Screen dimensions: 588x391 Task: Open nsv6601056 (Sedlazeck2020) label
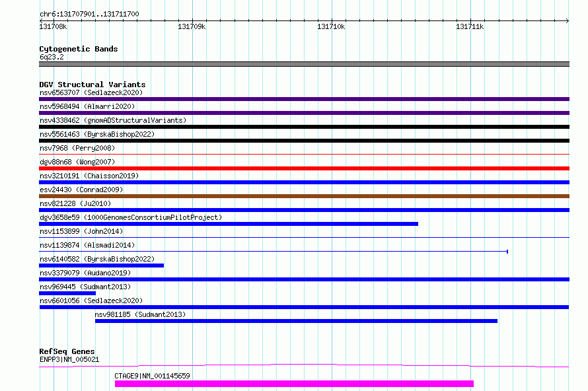91,301
